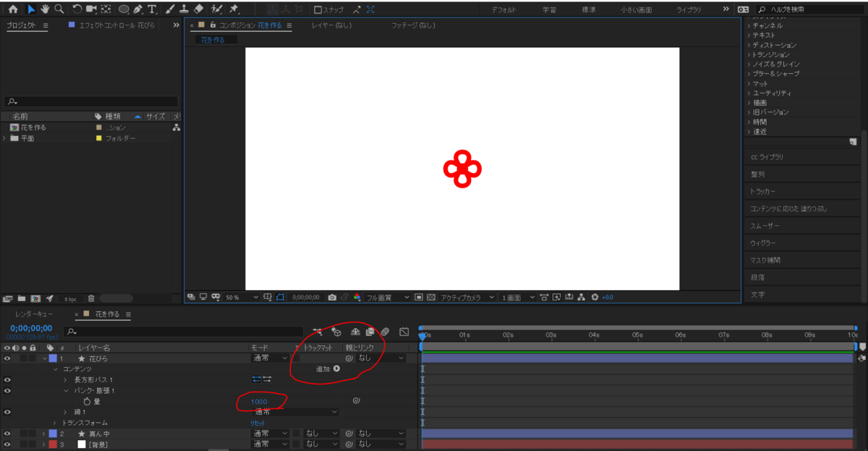Expand the 真ん中 layer
The width and height of the screenshot is (868, 451).
44,434
